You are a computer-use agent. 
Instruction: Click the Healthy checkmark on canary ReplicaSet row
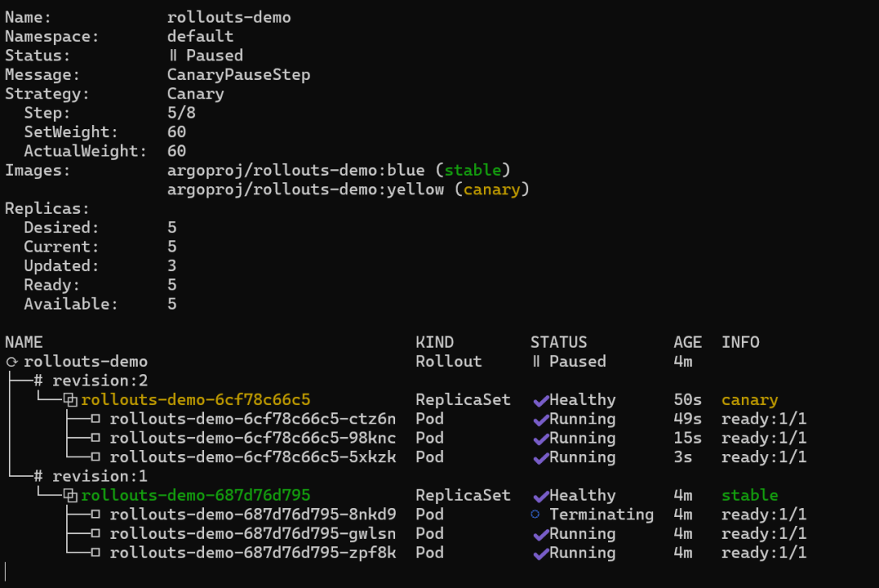pyautogui.click(x=540, y=400)
